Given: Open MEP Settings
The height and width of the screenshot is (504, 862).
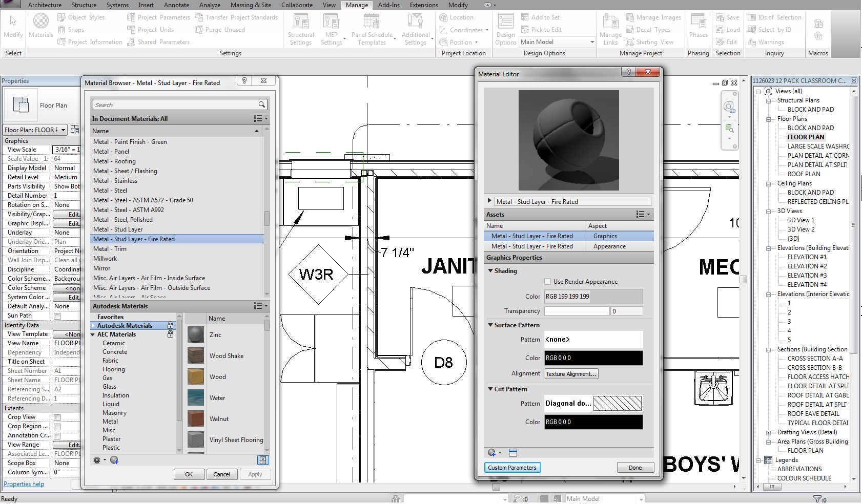Looking at the screenshot, I should point(332,30).
